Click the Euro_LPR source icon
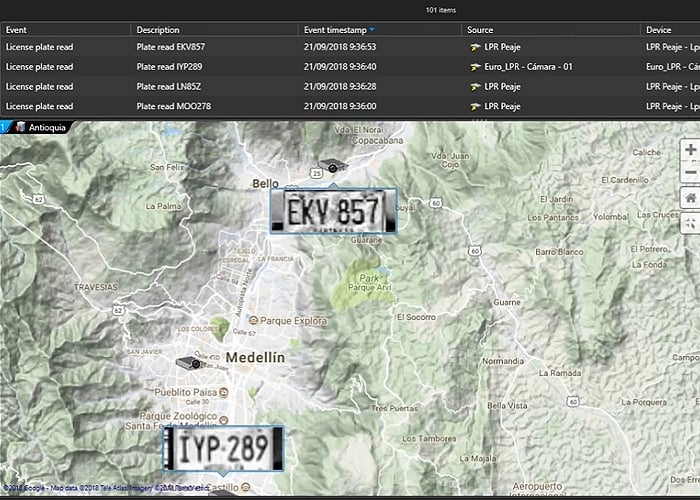The width and height of the screenshot is (700, 500). coord(477,67)
